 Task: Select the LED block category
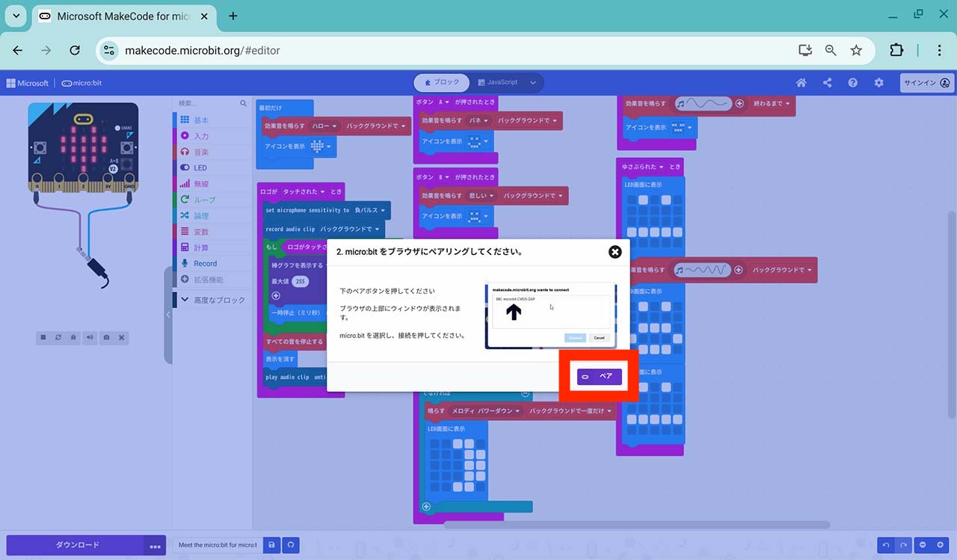pos(200,168)
